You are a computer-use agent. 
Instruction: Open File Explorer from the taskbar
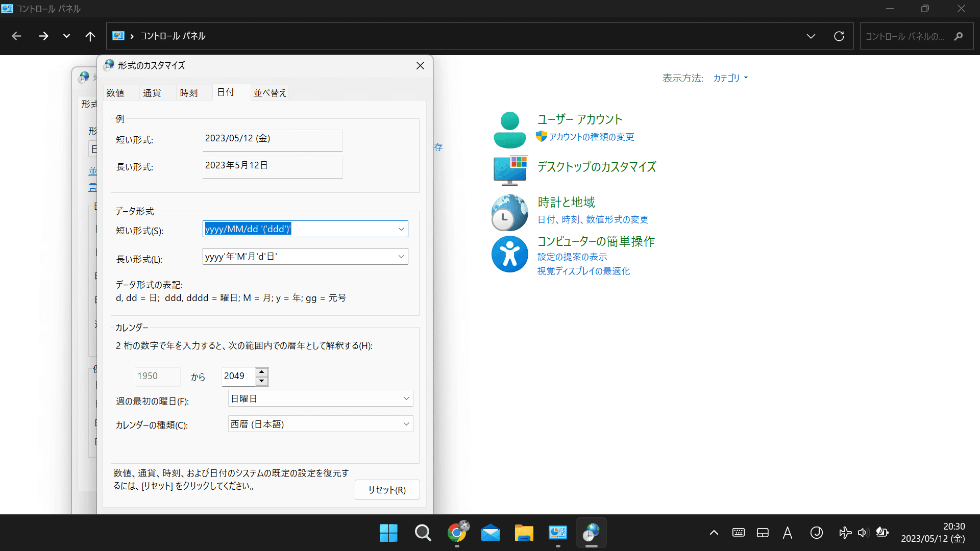coord(524,533)
